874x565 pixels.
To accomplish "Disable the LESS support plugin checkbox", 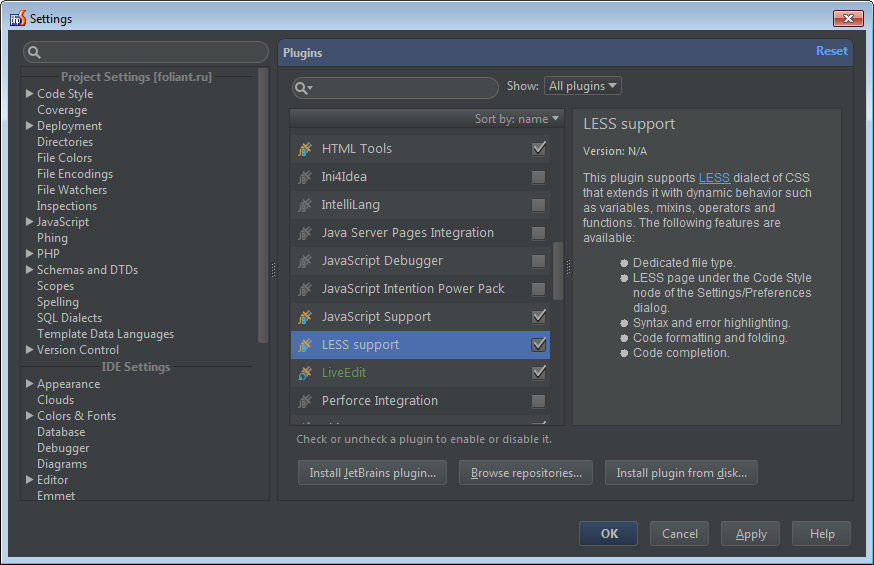I will (539, 345).
